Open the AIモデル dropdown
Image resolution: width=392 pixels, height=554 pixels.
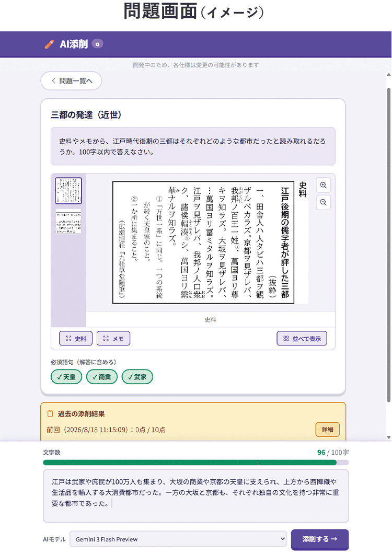pyautogui.click(x=178, y=539)
